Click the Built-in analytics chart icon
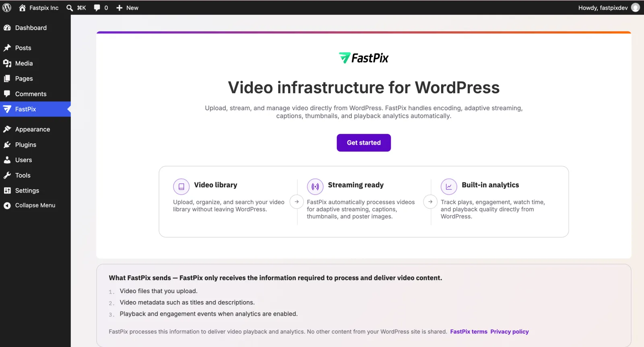The image size is (644, 347). (449, 187)
